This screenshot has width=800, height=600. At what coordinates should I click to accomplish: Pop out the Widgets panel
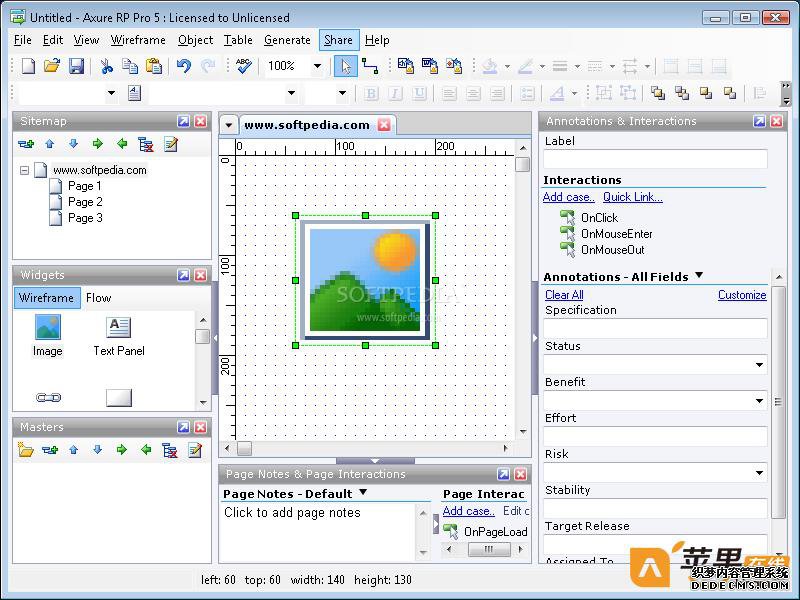pos(183,275)
